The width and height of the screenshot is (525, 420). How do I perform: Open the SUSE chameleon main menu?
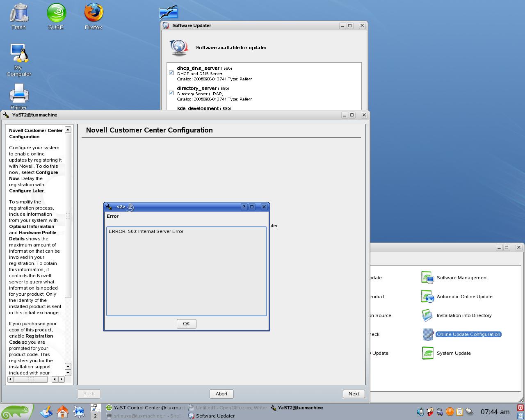point(16,411)
